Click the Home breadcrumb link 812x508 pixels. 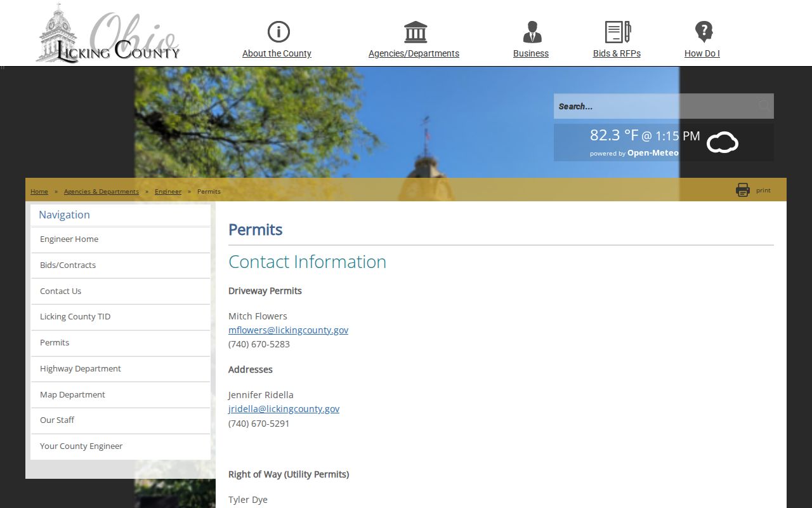[x=39, y=191]
